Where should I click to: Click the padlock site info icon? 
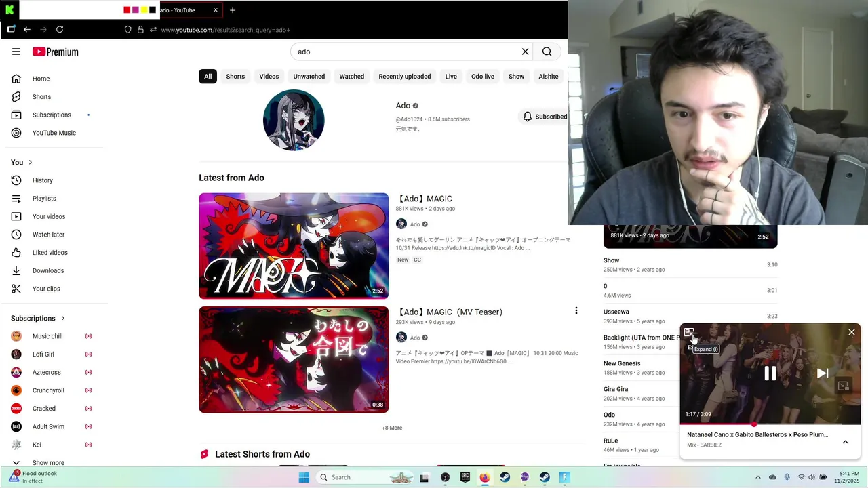(140, 30)
